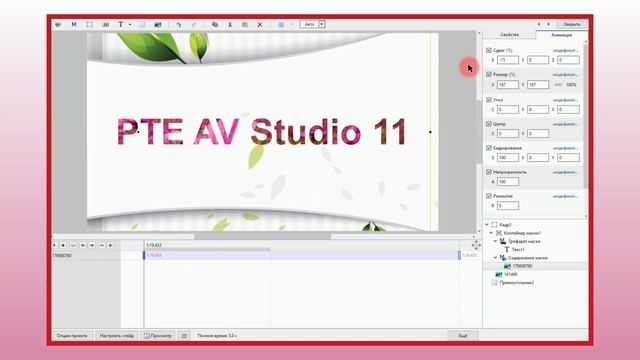
Task: Click the Размытие R input field
Action: pos(508,206)
